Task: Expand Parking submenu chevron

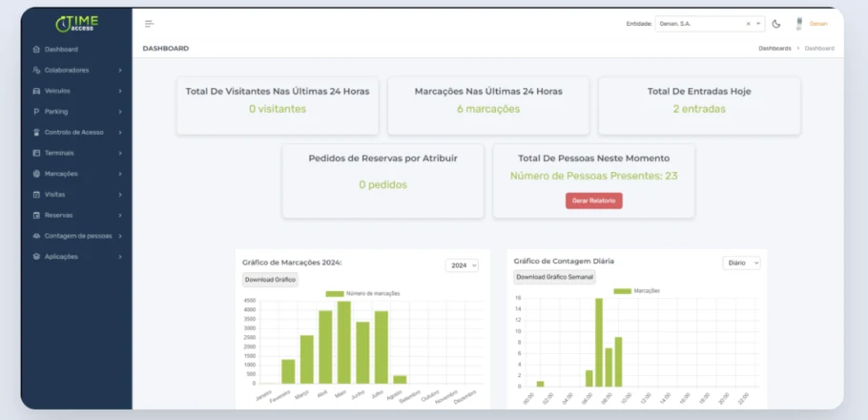Action: pyautogui.click(x=120, y=112)
